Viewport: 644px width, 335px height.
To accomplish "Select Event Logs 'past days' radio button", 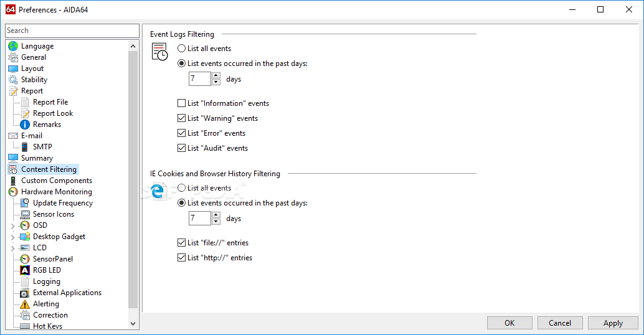I will click(x=181, y=64).
